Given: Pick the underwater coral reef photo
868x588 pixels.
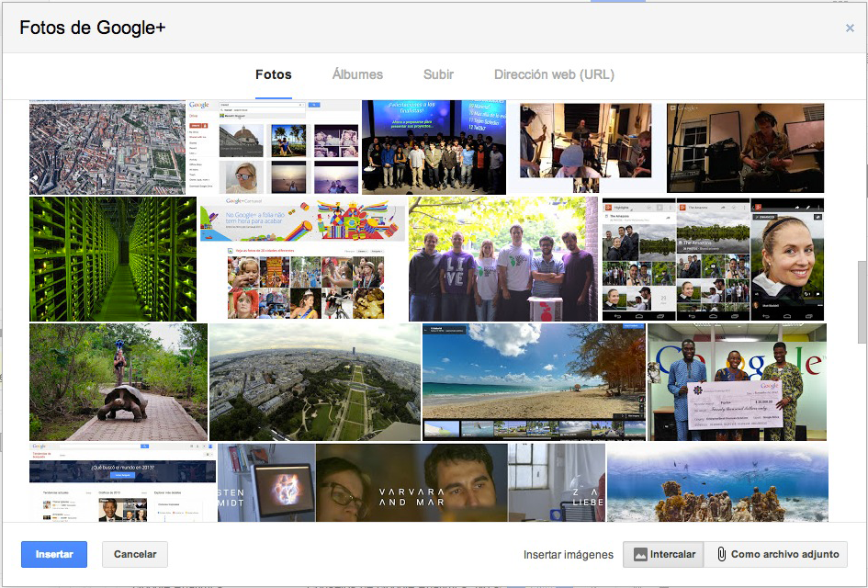Looking at the screenshot, I should coord(717,483).
